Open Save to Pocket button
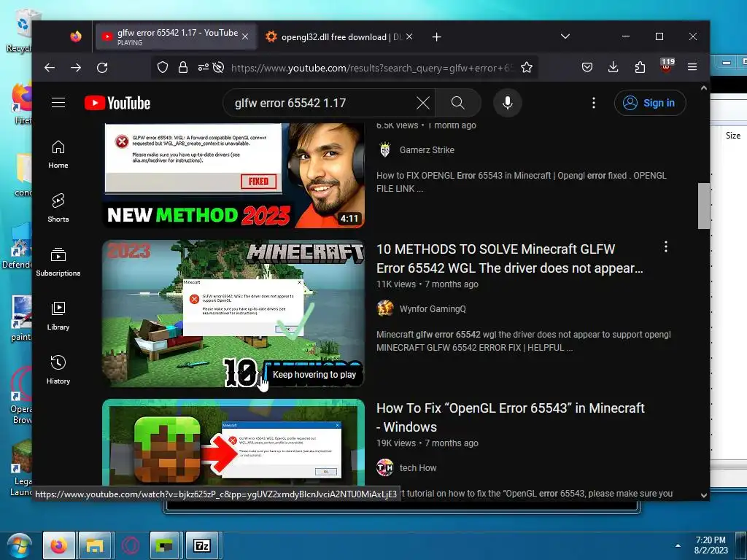This screenshot has height=560, width=747. [587, 68]
